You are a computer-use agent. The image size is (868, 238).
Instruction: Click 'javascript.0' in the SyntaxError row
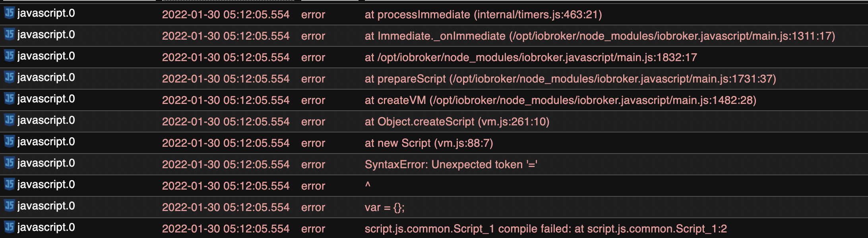click(46, 163)
